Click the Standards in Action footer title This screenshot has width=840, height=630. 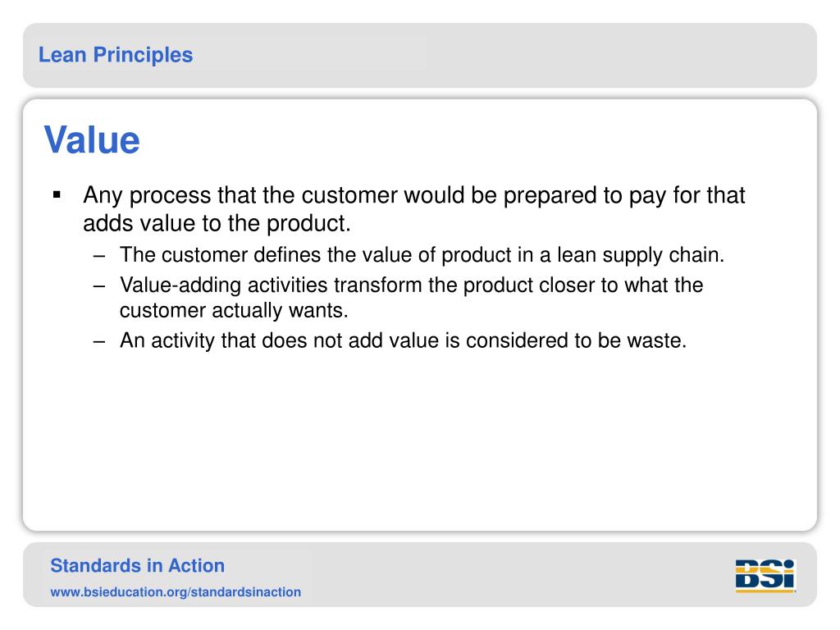tap(137, 566)
